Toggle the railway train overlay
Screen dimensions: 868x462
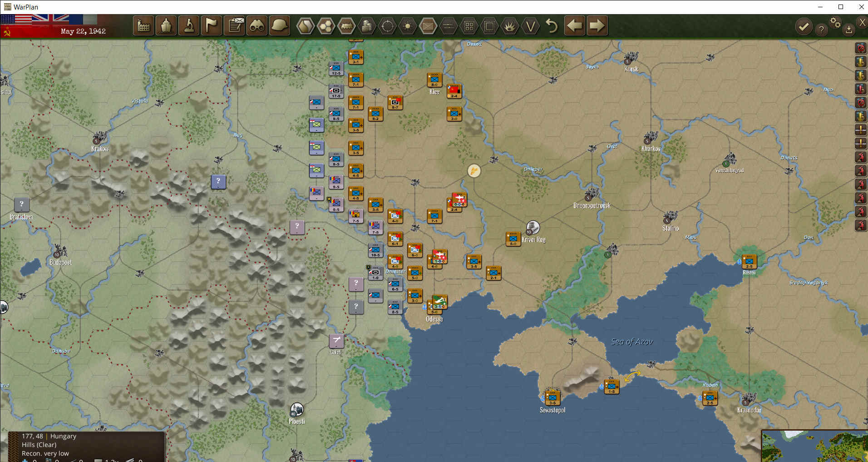[346, 26]
